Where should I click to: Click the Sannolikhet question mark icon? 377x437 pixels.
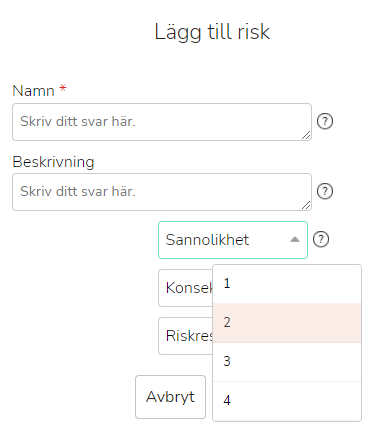pyautogui.click(x=321, y=239)
